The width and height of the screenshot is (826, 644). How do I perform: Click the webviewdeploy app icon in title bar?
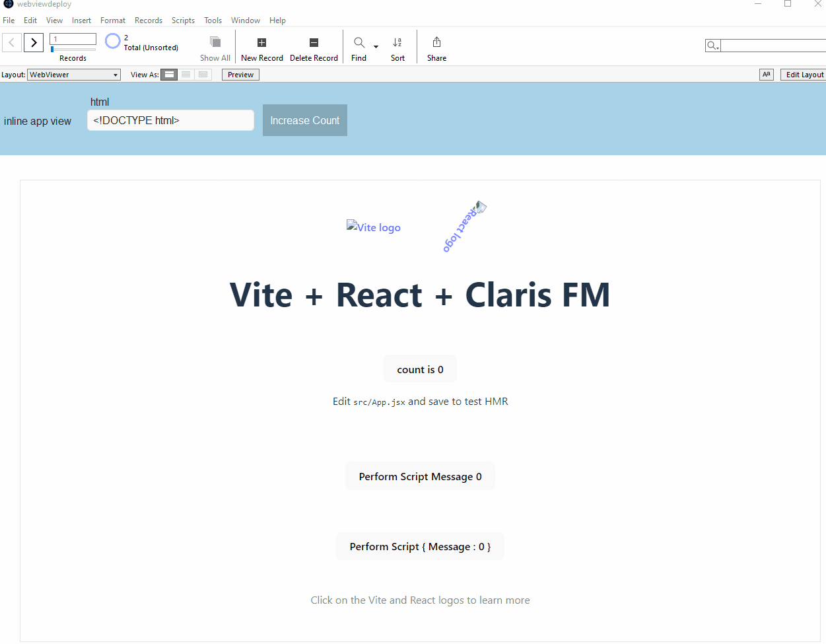9,4
